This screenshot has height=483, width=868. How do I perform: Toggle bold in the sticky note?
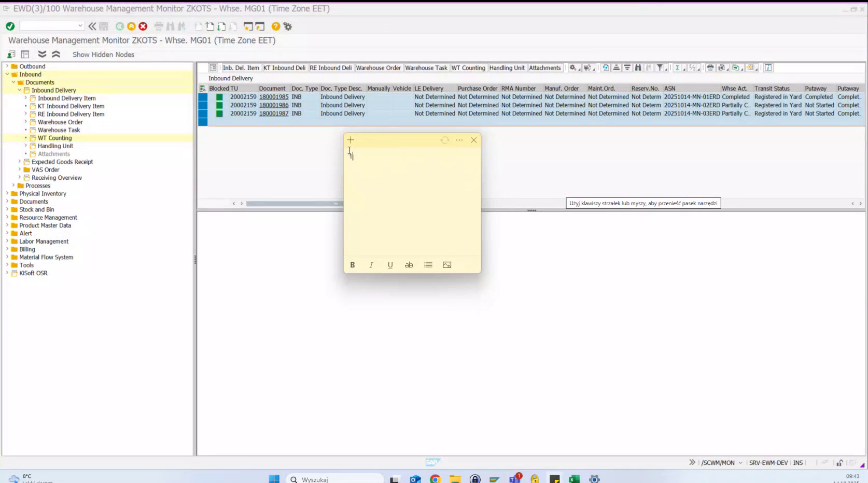tap(352, 265)
